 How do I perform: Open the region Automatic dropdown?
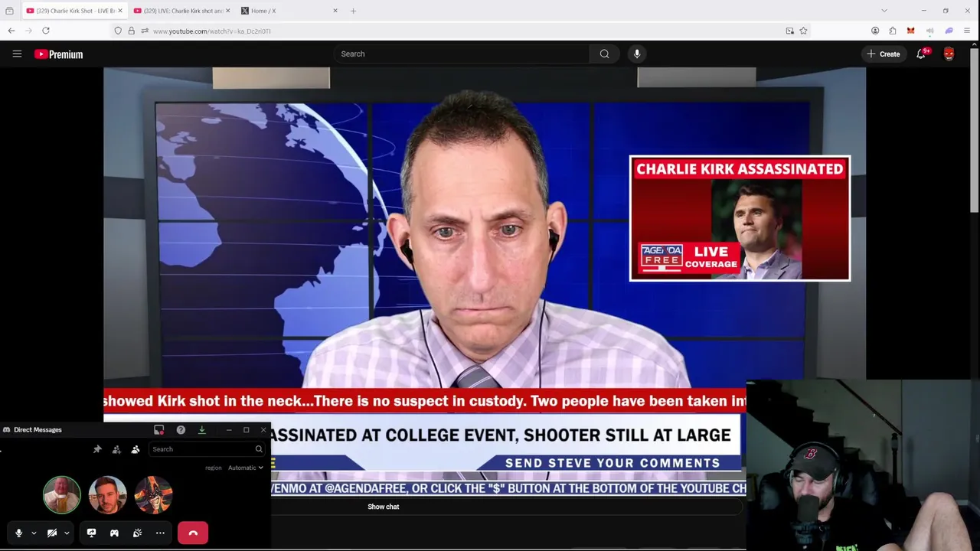click(x=246, y=468)
